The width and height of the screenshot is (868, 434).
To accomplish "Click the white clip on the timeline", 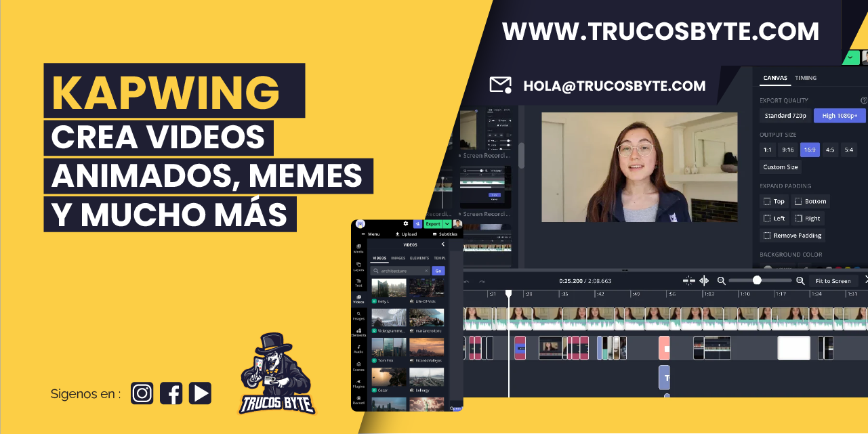I will pos(793,348).
